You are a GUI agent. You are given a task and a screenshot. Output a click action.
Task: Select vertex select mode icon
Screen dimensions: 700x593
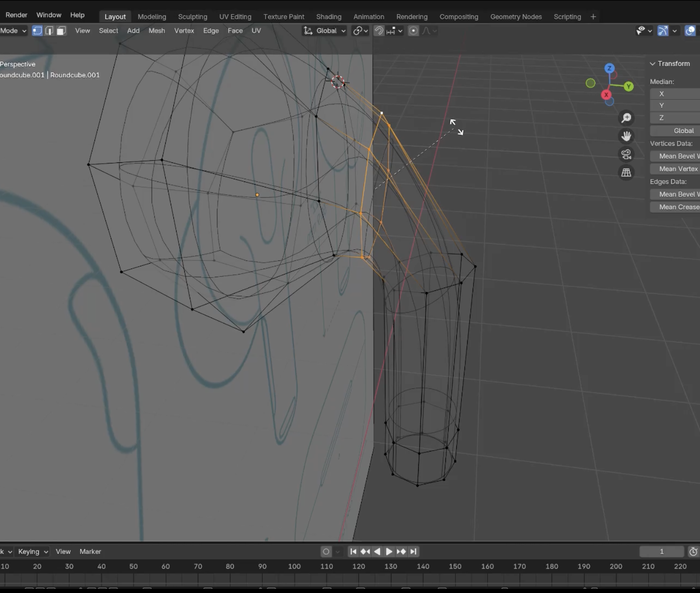click(x=37, y=31)
